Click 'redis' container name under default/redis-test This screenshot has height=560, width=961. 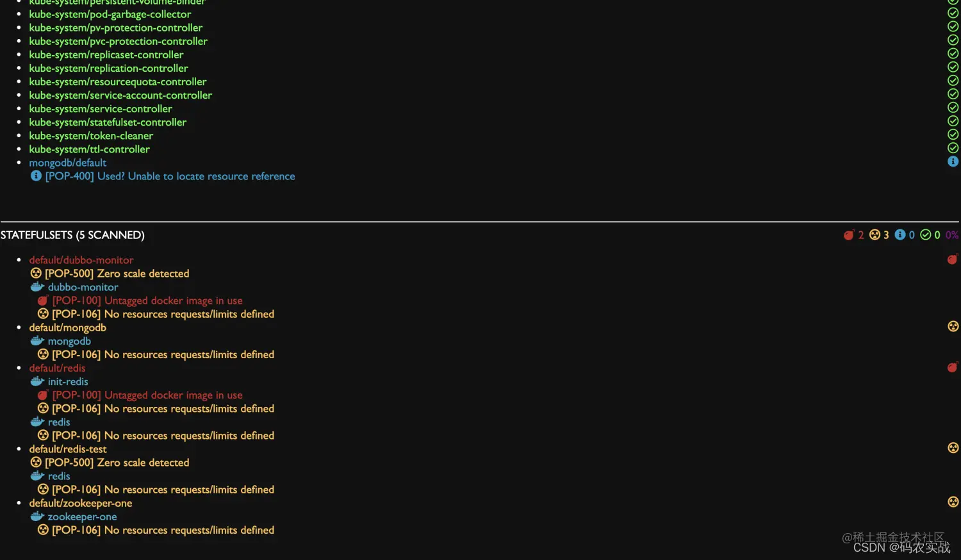point(59,476)
